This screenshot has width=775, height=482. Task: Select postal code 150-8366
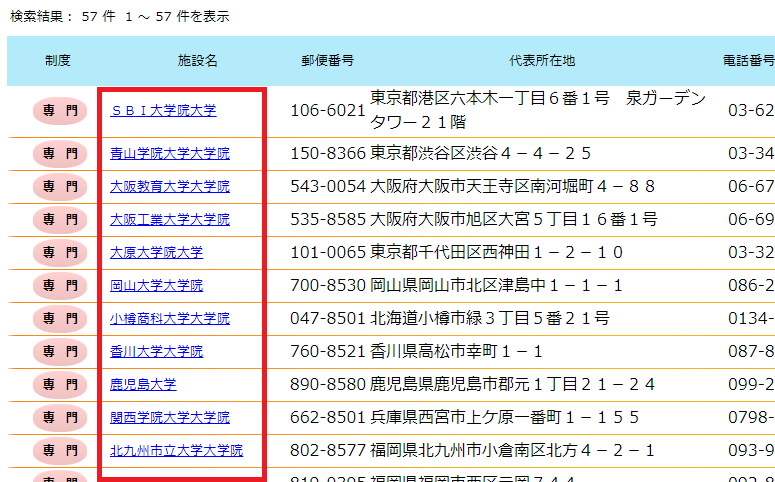point(328,154)
